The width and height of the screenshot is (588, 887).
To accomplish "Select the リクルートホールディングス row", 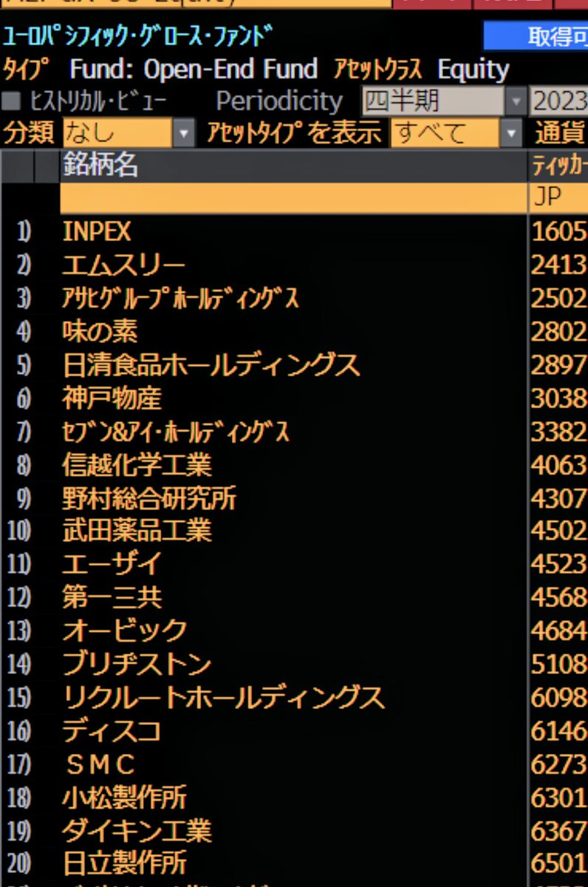I will (294, 698).
